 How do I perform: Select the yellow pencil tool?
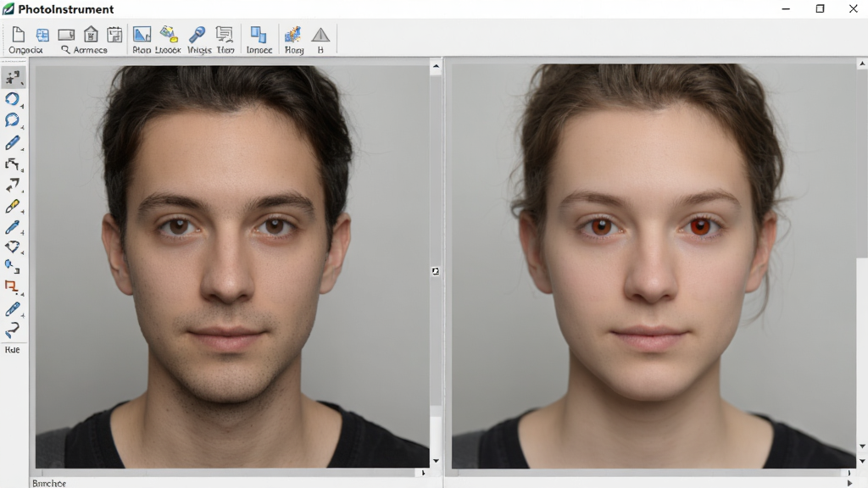(x=12, y=207)
